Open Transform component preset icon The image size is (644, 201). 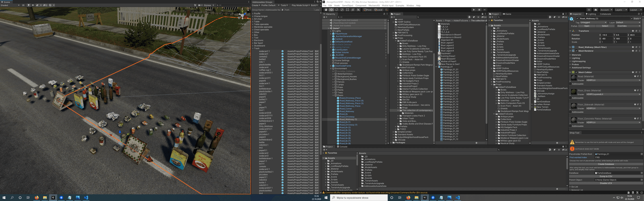click(x=636, y=31)
